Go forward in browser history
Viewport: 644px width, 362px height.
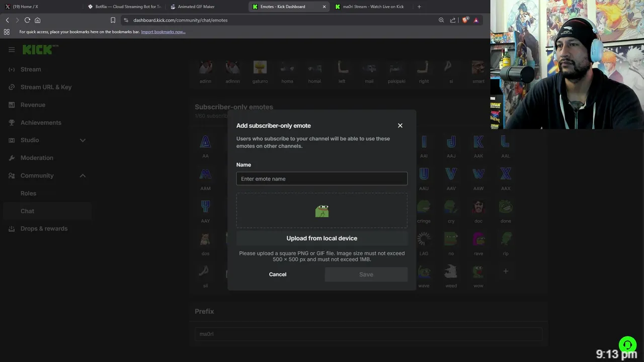[17, 20]
